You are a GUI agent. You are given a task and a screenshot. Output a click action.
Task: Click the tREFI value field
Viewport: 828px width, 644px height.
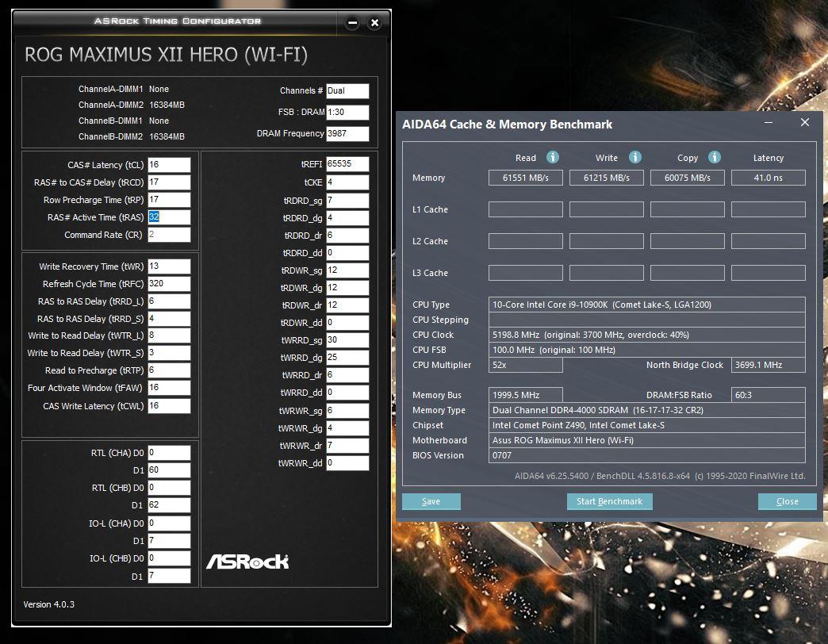coord(347,163)
